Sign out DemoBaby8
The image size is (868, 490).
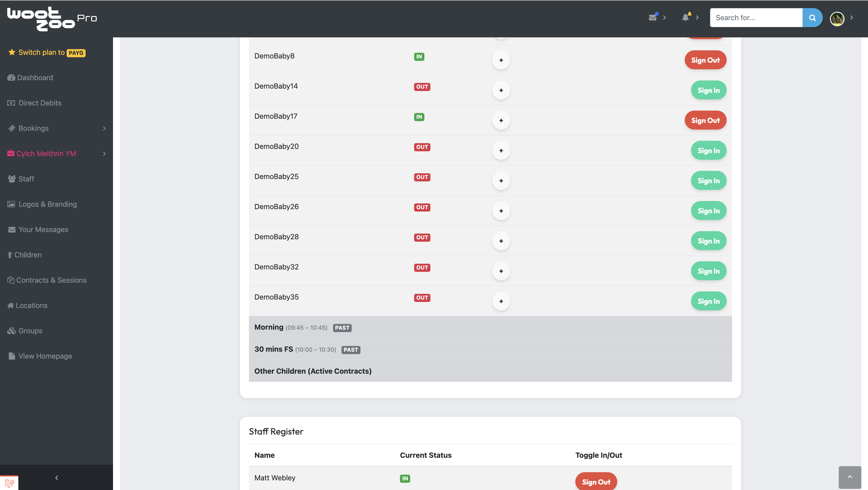pyautogui.click(x=705, y=60)
